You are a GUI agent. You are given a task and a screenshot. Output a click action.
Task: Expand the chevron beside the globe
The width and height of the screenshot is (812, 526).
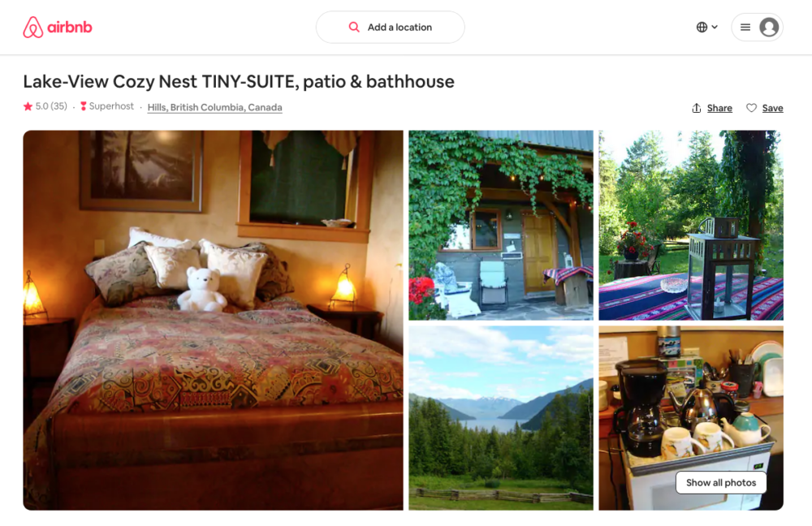[x=715, y=27]
